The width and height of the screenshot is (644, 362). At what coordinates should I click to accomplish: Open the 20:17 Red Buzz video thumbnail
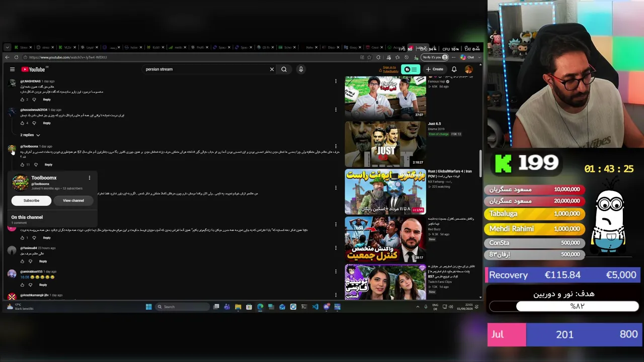pyautogui.click(x=385, y=239)
